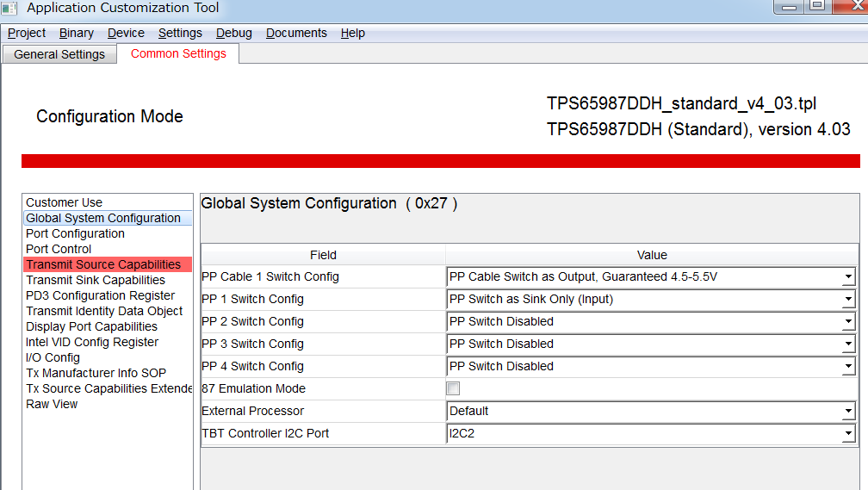Click the PP 3 Switch Config field label
The image size is (868, 490).
pyautogui.click(x=252, y=344)
